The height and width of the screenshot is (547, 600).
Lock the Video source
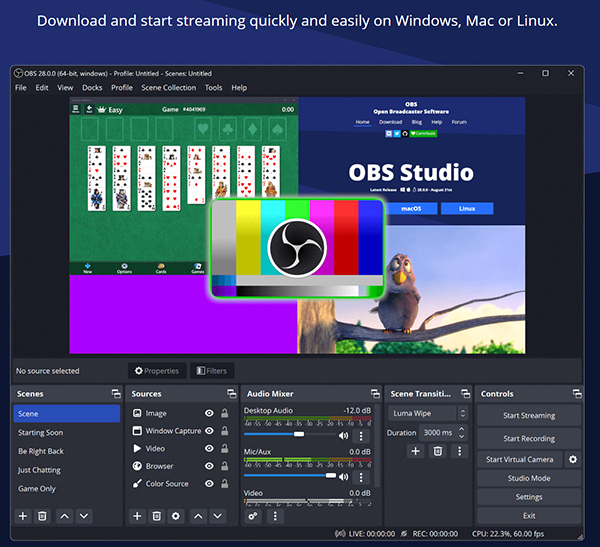click(225, 448)
